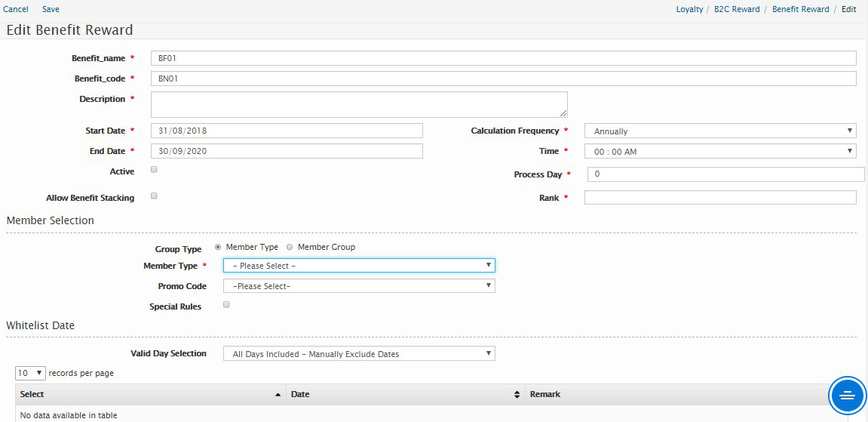Sort table by Select column arrow
Viewport: 868px width, 422px height.
tap(278, 395)
